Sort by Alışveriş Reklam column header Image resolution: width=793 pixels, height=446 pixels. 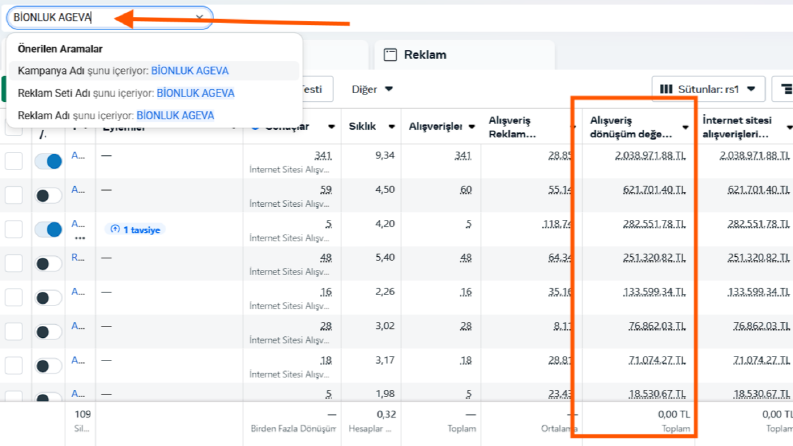click(x=512, y=127)
